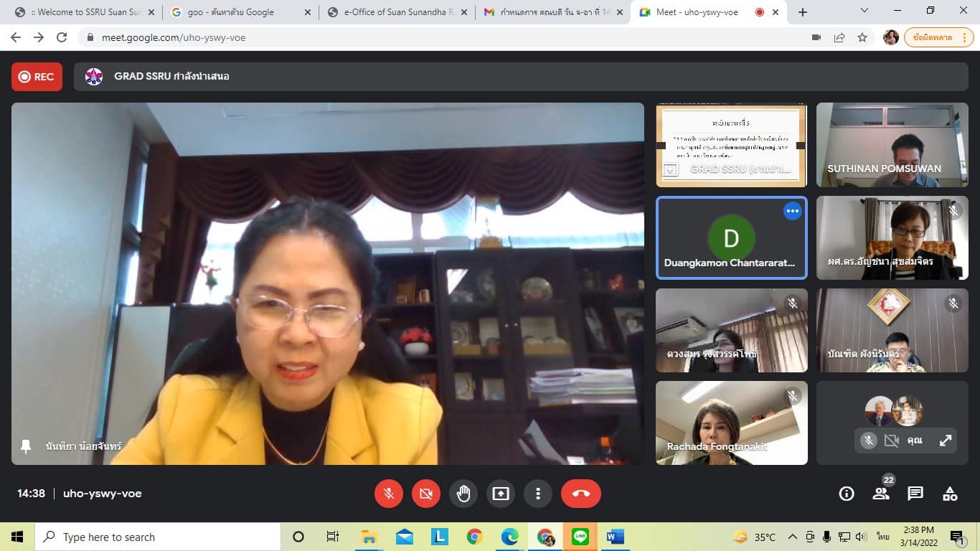Viewport: 980px width, 551px height.
Task: Open the chat panel
Action: 915,494
